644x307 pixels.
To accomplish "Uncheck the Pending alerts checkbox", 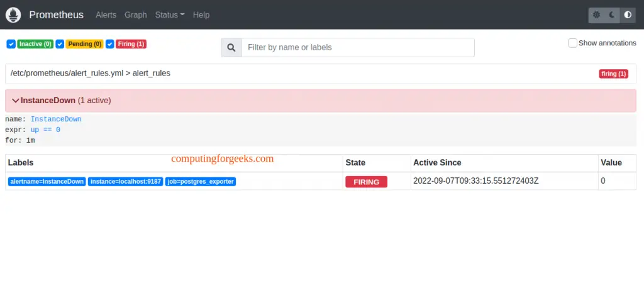I will click(60, 44).
